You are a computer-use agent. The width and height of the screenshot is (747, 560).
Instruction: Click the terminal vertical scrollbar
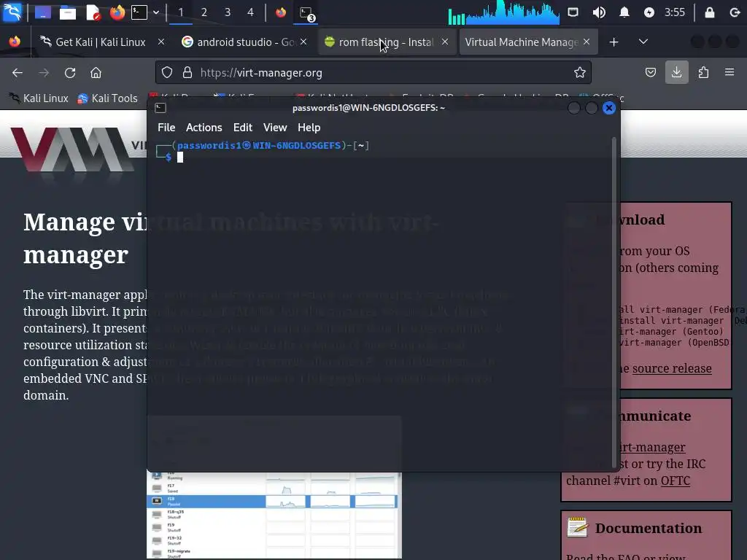[x=614, y=304]
